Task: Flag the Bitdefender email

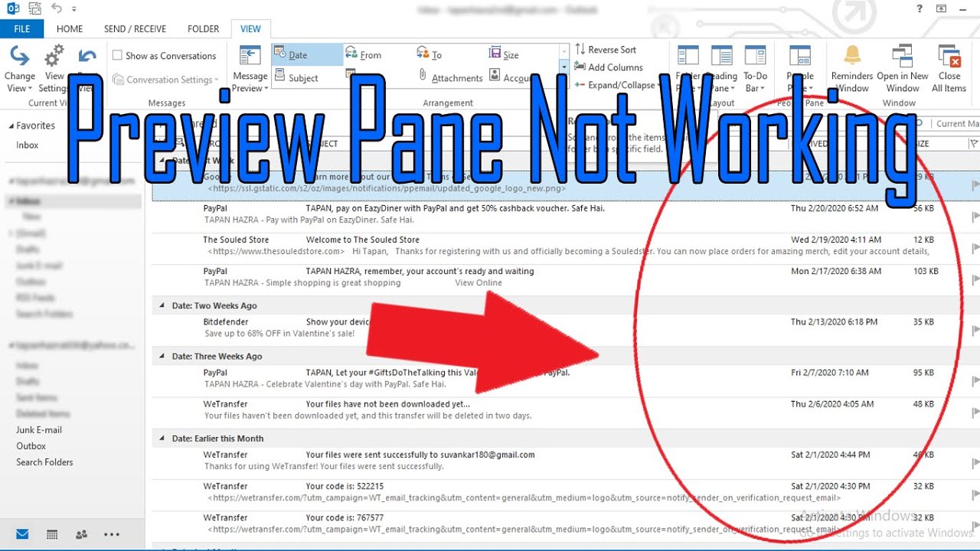Action: pos(975,330)
